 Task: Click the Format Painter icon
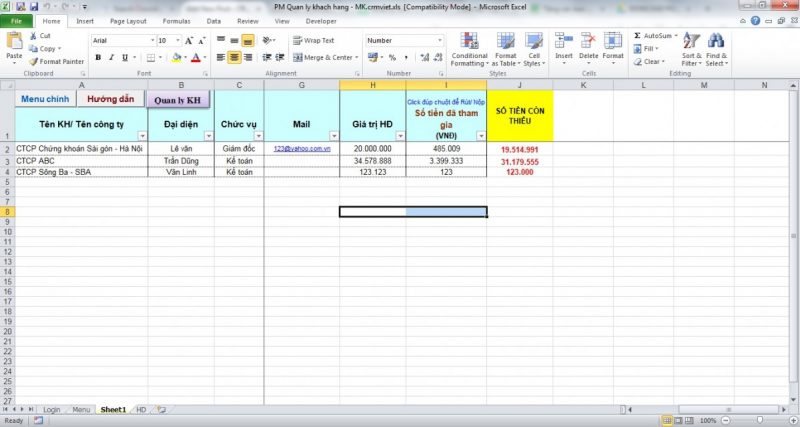[x=34, y=61]
